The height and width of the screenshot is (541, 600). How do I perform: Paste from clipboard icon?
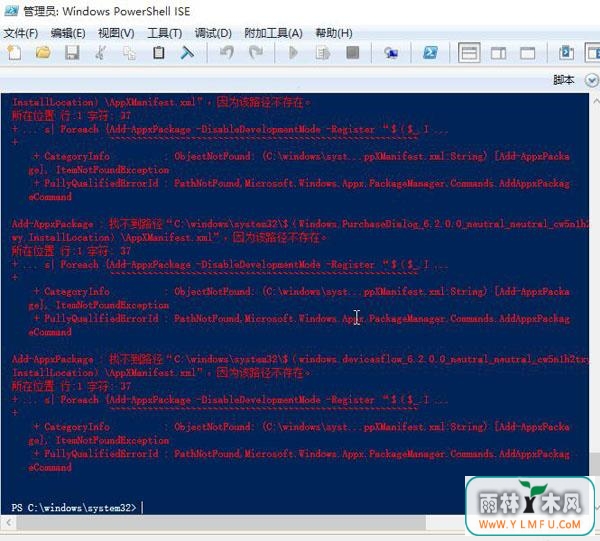[x=158, y=52]
